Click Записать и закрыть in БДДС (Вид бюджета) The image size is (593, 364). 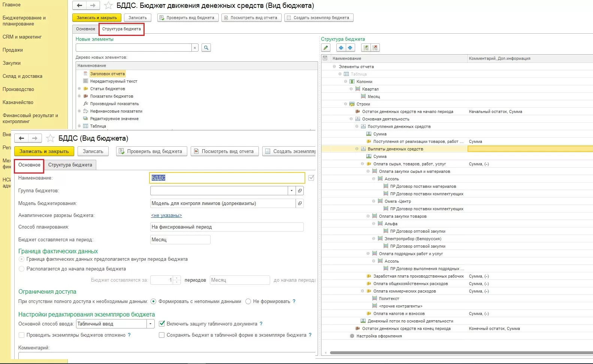point(44,152)
